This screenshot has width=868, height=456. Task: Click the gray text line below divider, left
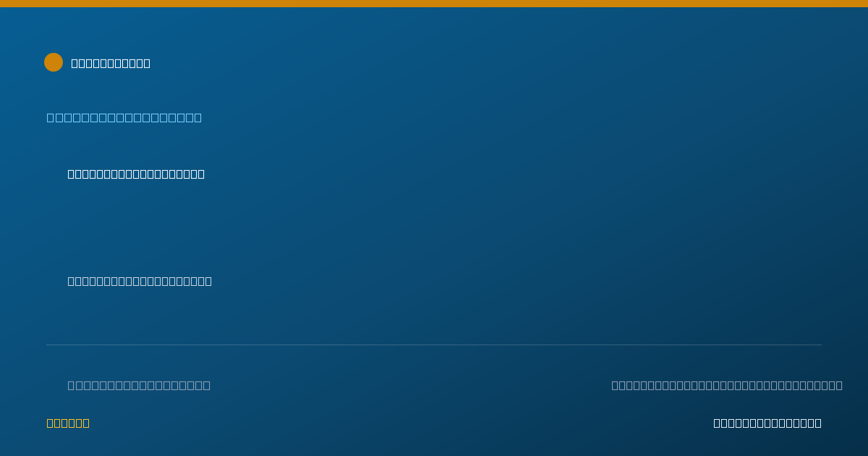pos(139,385)
